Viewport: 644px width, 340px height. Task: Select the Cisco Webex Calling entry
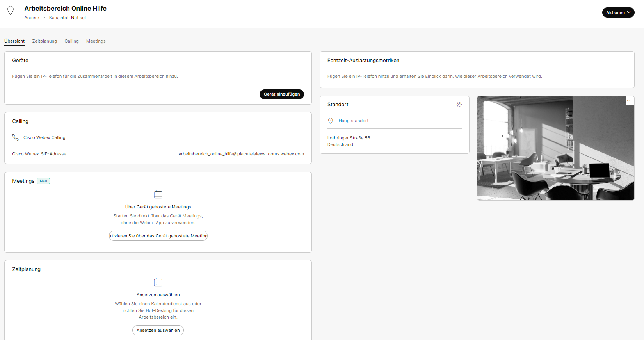[44, 137]
